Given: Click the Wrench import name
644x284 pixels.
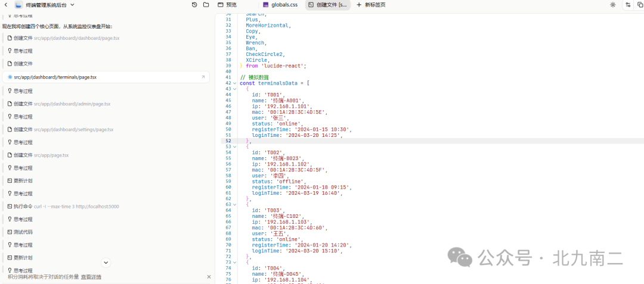Looking at the screenshot, I should pyautogui.click(x=256, y=43).
